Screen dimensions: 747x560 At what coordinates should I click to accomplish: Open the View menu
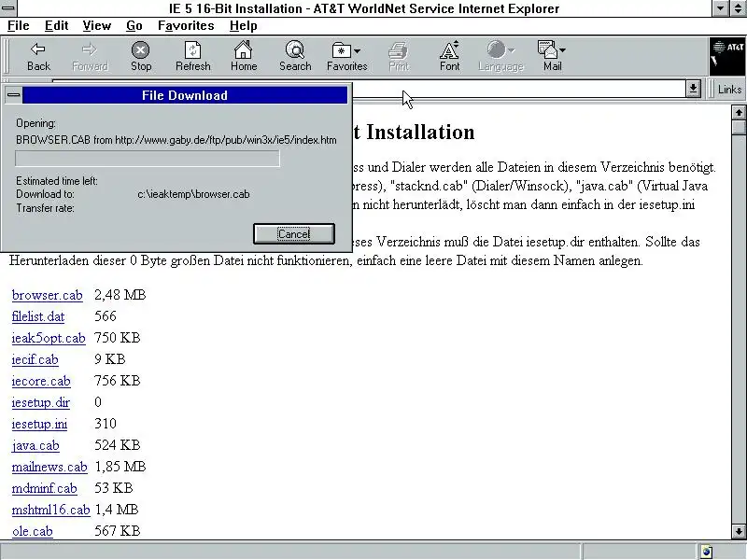coord(97,26)
